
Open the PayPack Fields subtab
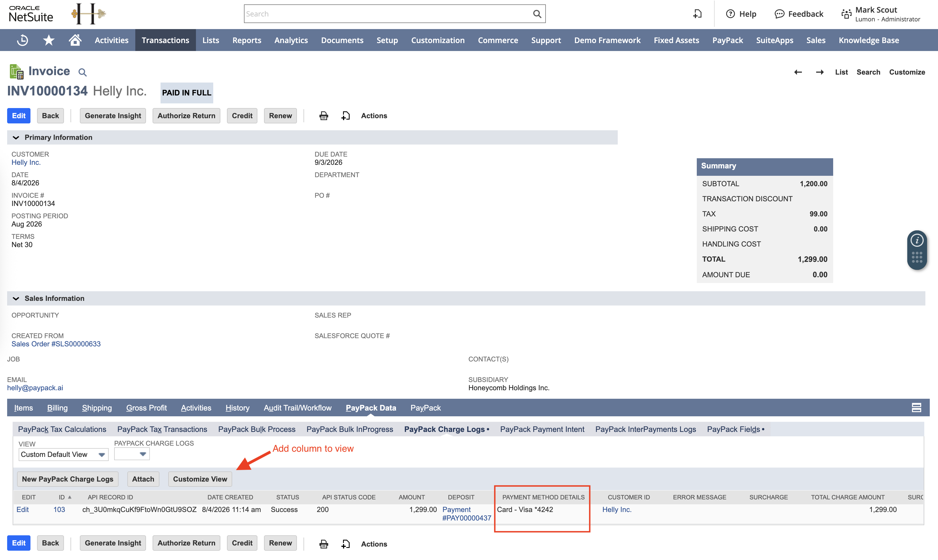[735, 429]
